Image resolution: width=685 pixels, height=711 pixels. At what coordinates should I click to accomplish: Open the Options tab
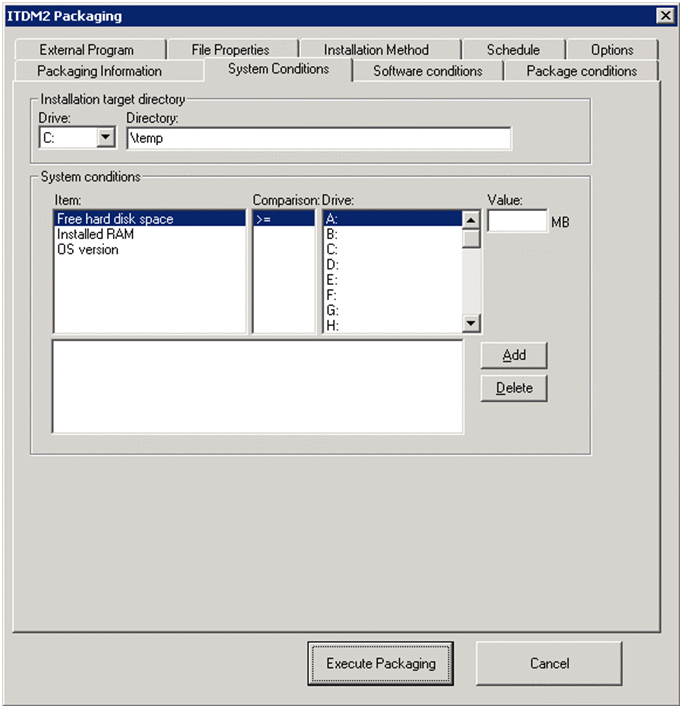(x=613, y=49)
